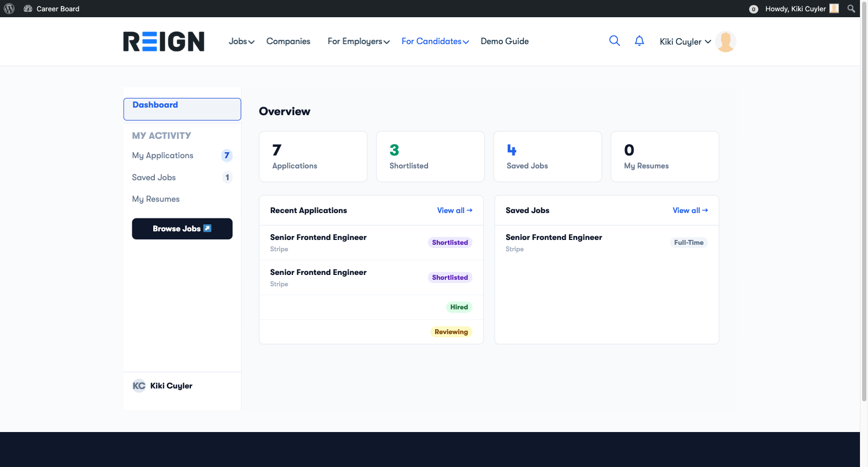Select Dashboard in the sidebar

tap(182, 109)
